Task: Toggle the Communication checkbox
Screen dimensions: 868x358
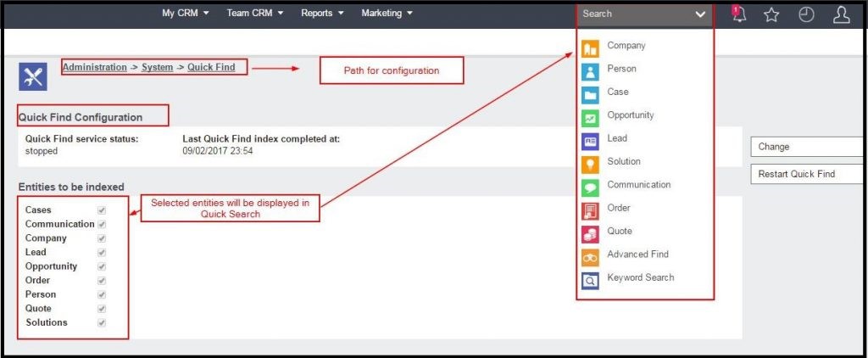Action: [102, 225]
